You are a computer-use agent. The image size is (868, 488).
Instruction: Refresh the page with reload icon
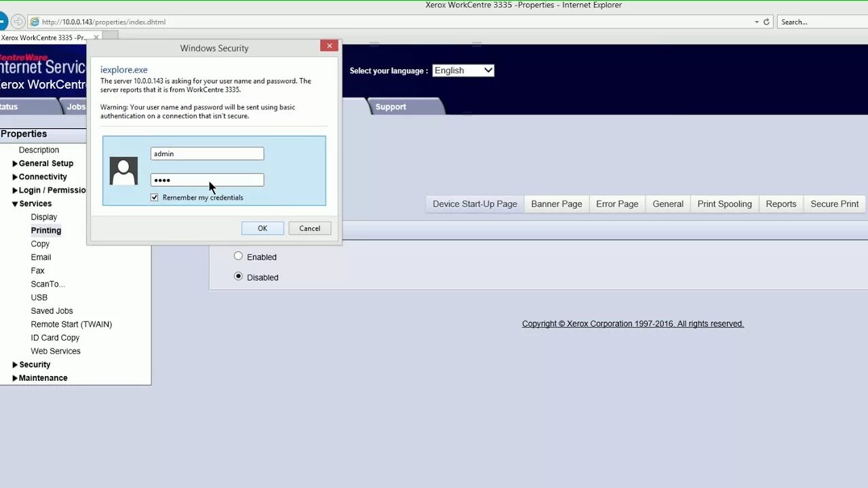click(x=766, y=22)
